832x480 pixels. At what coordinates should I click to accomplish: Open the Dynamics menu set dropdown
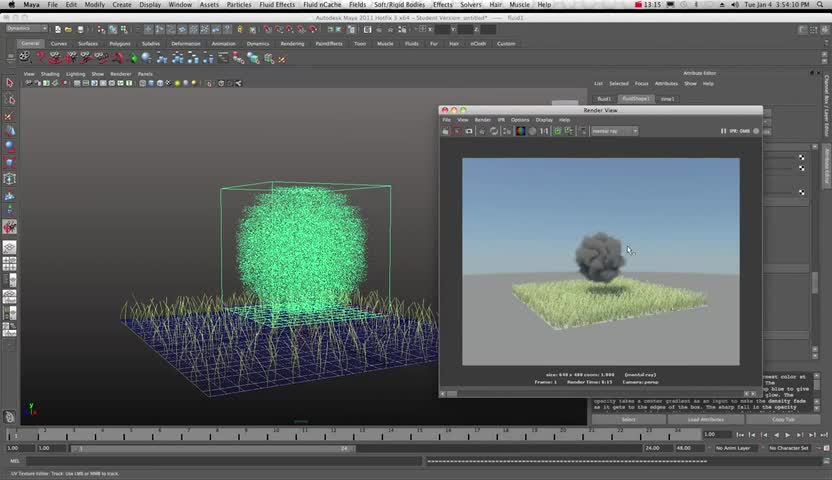coord(26,29)
